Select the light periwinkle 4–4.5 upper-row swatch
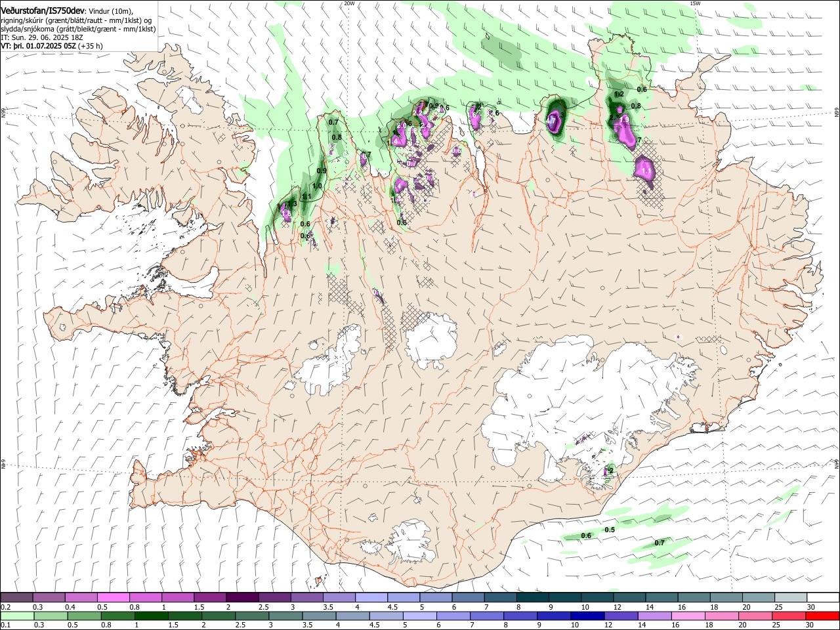 pos(371,598)
